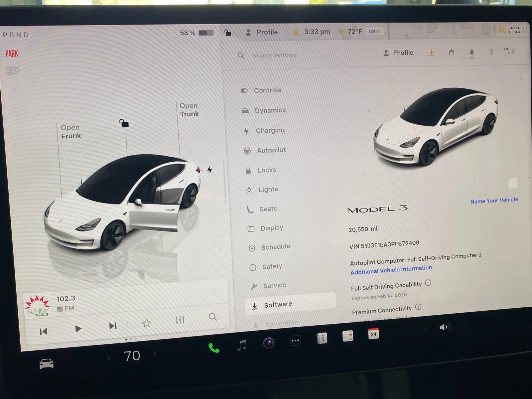This screenshot has width=532, height=399.
Task: Toggle the car lock icon above vehicle
Action: pyautogui.click(x=124, y=123)
